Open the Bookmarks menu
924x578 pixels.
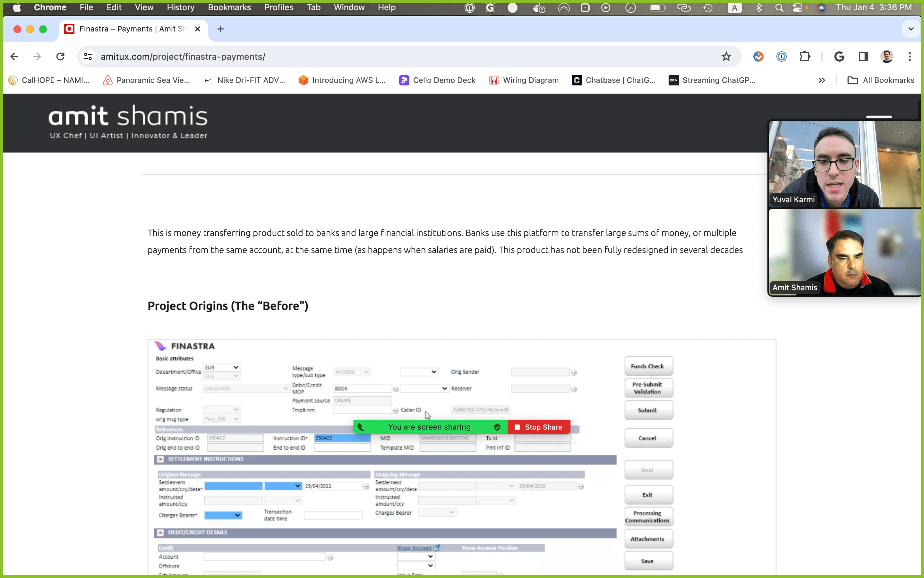[229, 8]
